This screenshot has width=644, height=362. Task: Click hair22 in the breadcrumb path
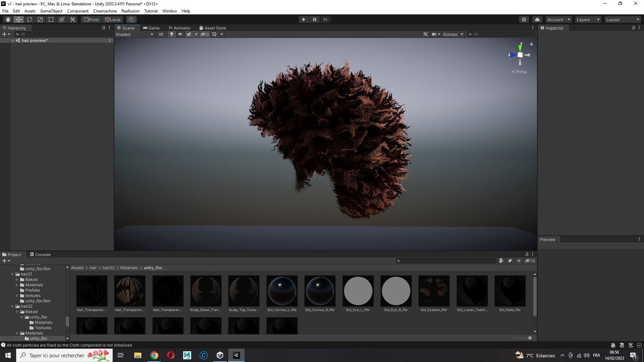tap(108, 268)
